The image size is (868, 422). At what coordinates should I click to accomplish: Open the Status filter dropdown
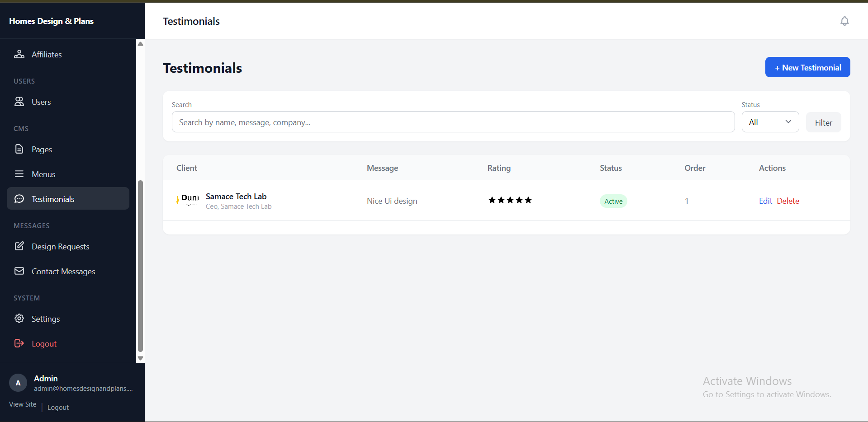point(769,122)
